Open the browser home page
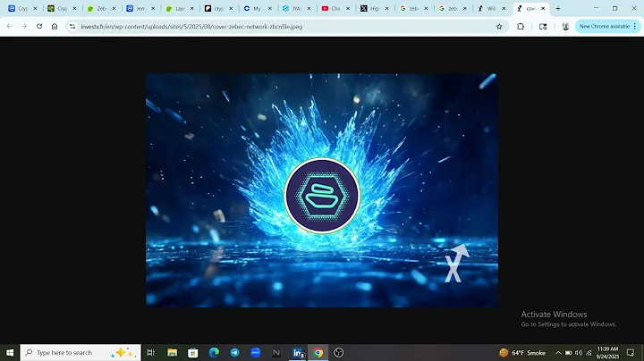Screen dimensions: 644x361 [55, 26]
